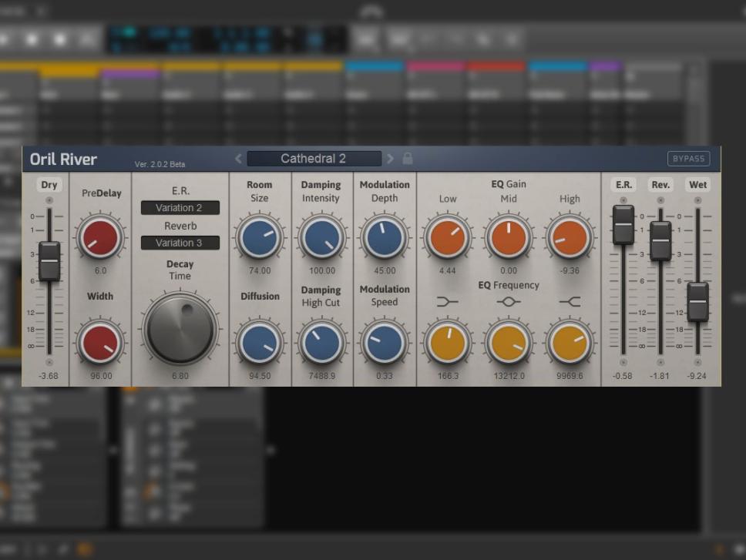Click the Wet level fader handle
This screenshot has width=746, height=560.
click(697, 301)
